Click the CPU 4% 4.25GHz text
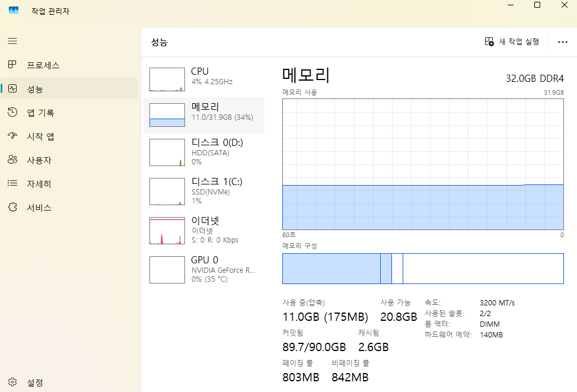This screenshot has height=392, width=577. [x=212, y=82]
